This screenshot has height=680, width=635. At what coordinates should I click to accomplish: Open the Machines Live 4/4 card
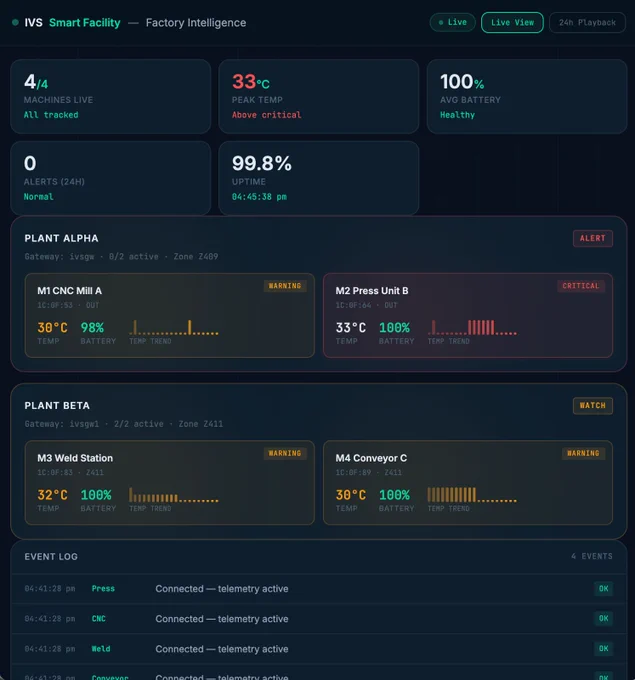(111, 96)
